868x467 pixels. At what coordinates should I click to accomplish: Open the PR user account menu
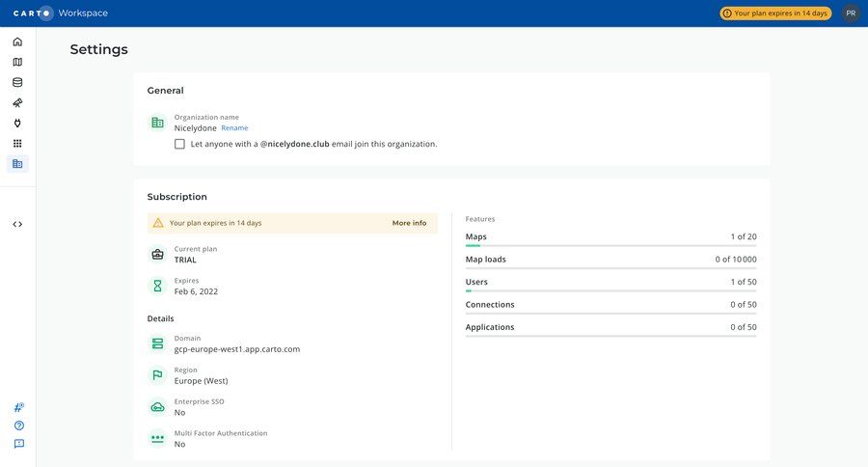coord(850,14)
